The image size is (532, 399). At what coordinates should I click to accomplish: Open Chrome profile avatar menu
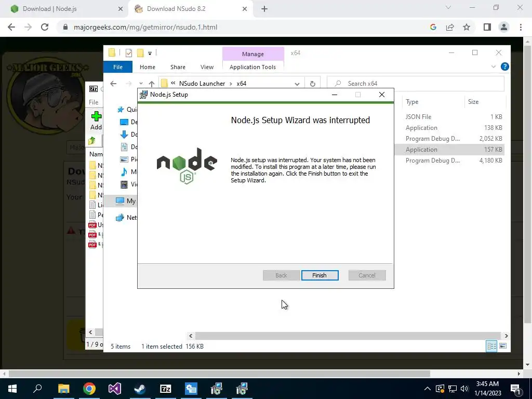[x=504, y=27]
